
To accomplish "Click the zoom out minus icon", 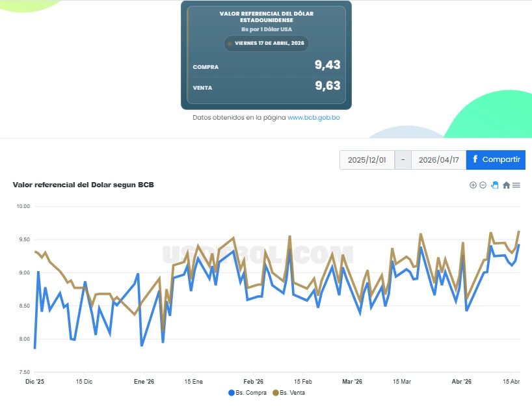I will 483,185.
